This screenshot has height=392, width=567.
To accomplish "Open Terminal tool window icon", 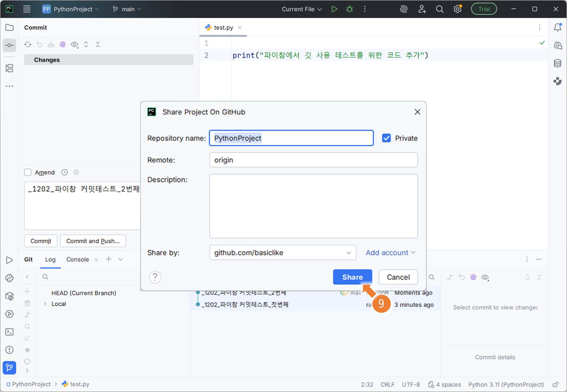I will pos(9,332).
